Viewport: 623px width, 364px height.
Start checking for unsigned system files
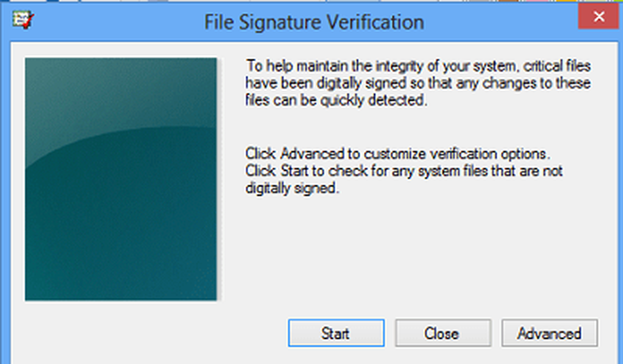tap(336, 334)
